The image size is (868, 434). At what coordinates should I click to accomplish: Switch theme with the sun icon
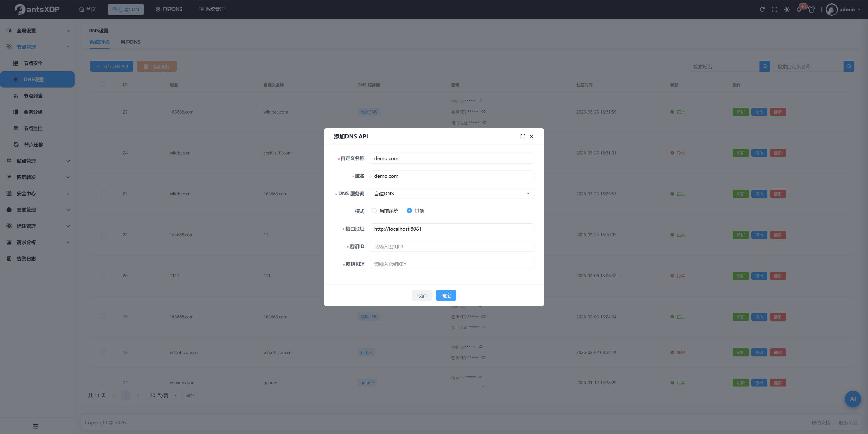click(787, 9)
